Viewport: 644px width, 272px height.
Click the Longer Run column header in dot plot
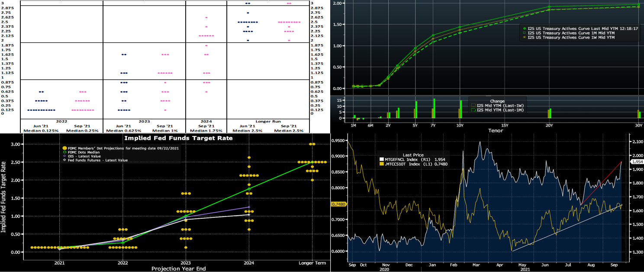pyautogui.click(x=268, y=121)
